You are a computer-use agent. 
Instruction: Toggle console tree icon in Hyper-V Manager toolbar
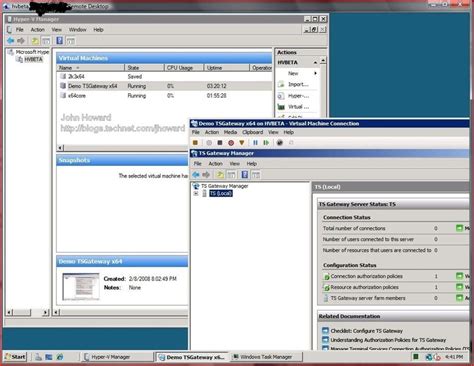click(46, 41)
